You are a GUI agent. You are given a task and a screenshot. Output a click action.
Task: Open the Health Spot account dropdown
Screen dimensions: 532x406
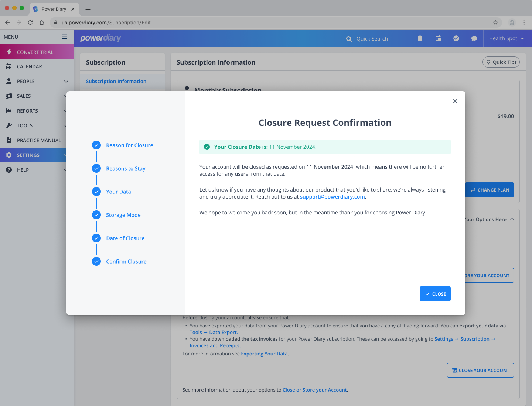pyautogui.click(x=507, y=38)
